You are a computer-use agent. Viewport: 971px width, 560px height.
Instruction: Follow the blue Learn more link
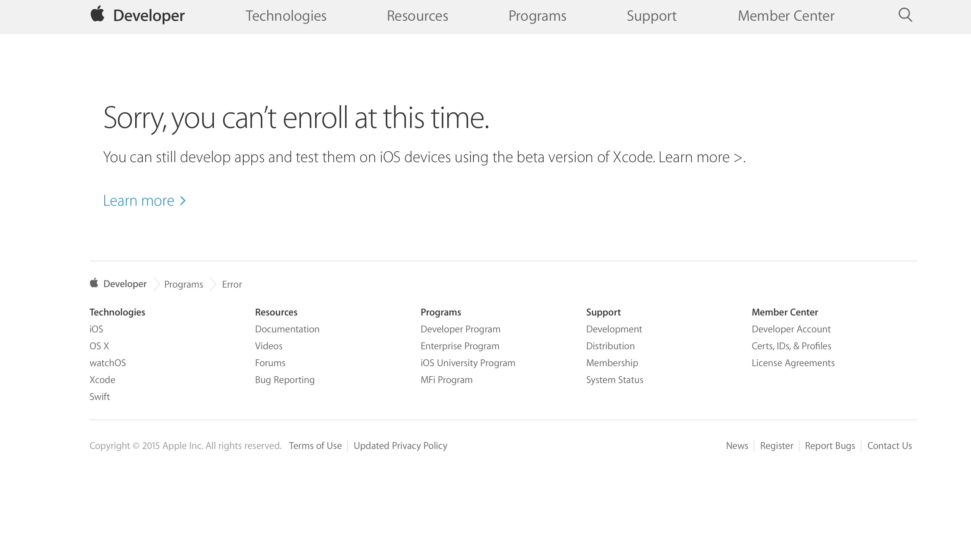point(144,201)
